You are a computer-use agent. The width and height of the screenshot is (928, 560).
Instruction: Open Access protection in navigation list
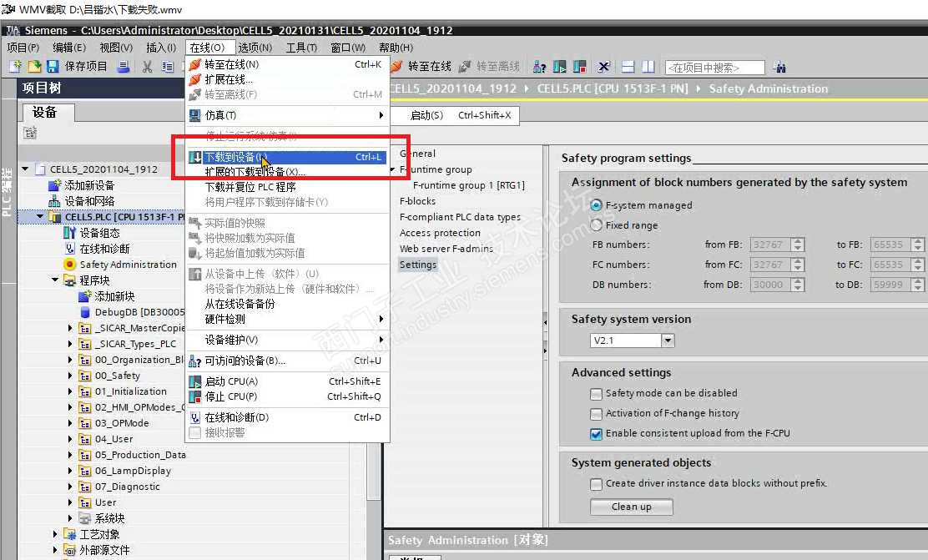point(441,233)
